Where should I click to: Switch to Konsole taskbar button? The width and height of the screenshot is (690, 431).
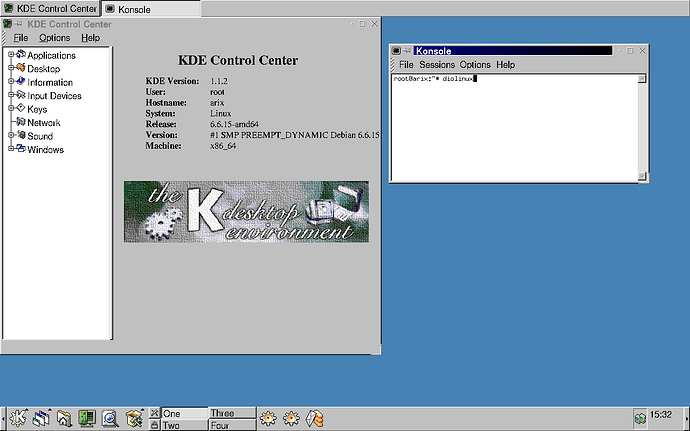click(151, 9)
